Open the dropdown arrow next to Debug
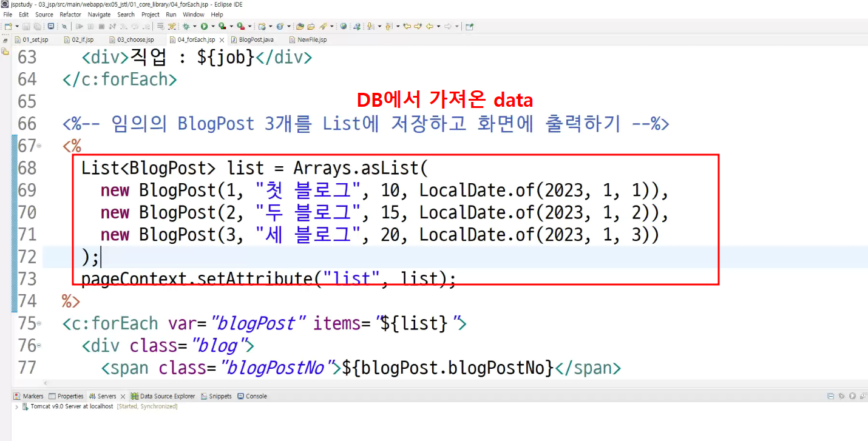The height and width of the screenshot is (441, 868). point(195,27)
